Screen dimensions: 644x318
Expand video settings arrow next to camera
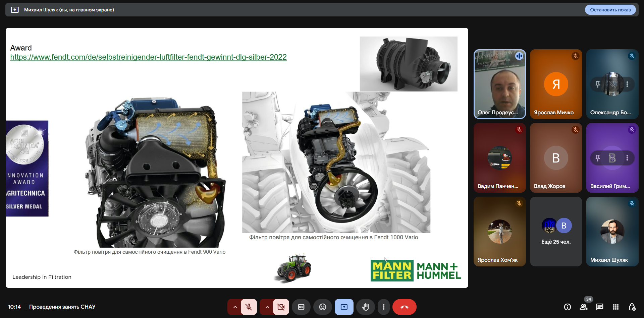click(267, 307)
